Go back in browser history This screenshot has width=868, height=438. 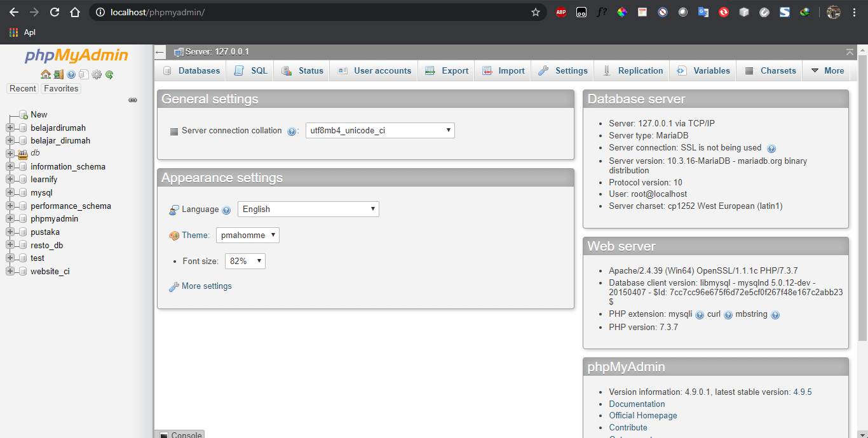pos(14,12)
